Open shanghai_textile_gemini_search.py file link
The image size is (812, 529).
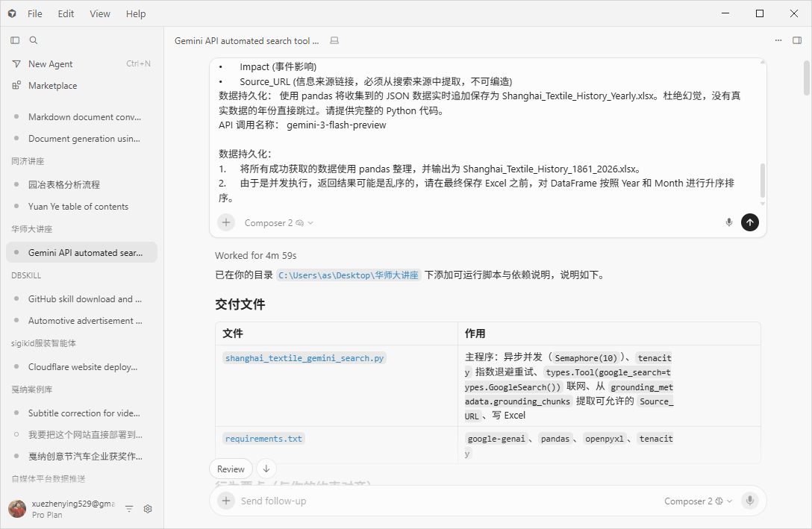304,358
